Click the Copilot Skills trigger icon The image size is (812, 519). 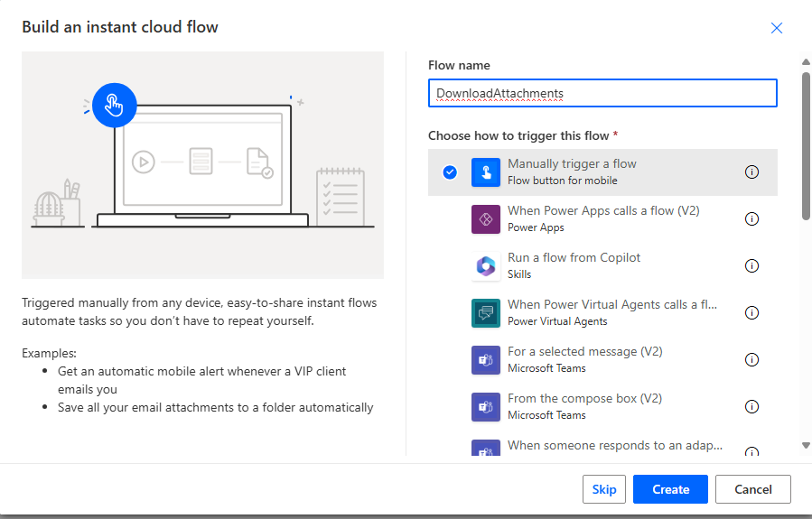tap(486, 266)
